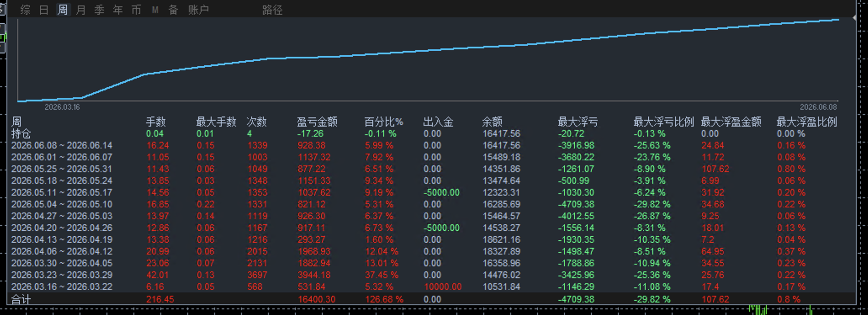868x315 pixels.
Task: Click total profit value 16400.30
Action: 316,299
